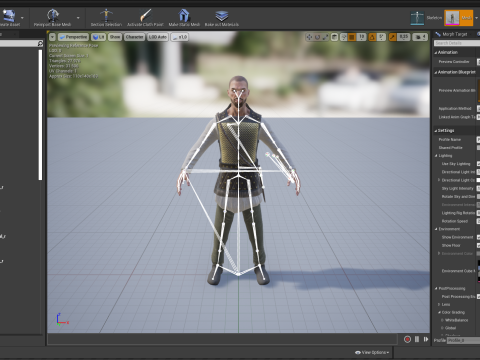Open the editor mode overflow arrow beside Mesh

(477, 18)
